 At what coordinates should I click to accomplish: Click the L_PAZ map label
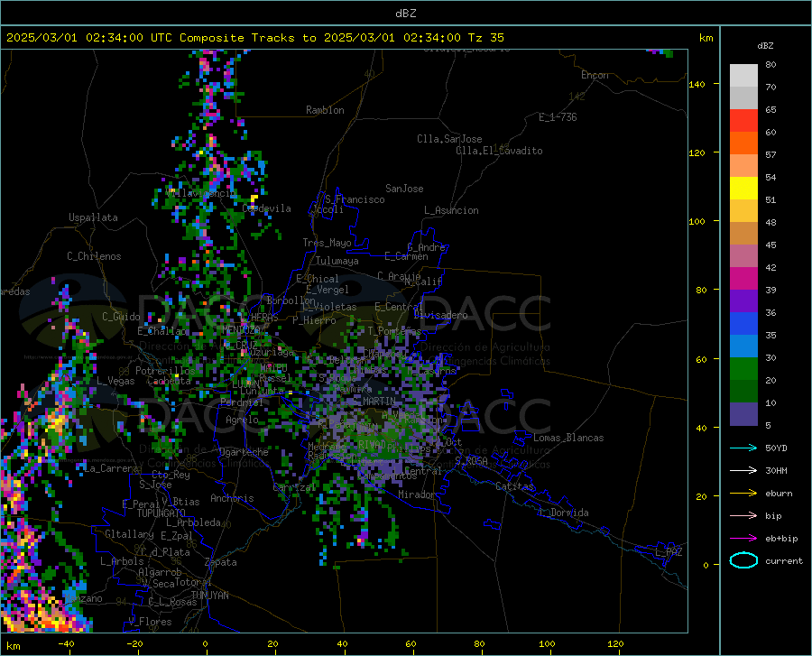click(669, 552)
